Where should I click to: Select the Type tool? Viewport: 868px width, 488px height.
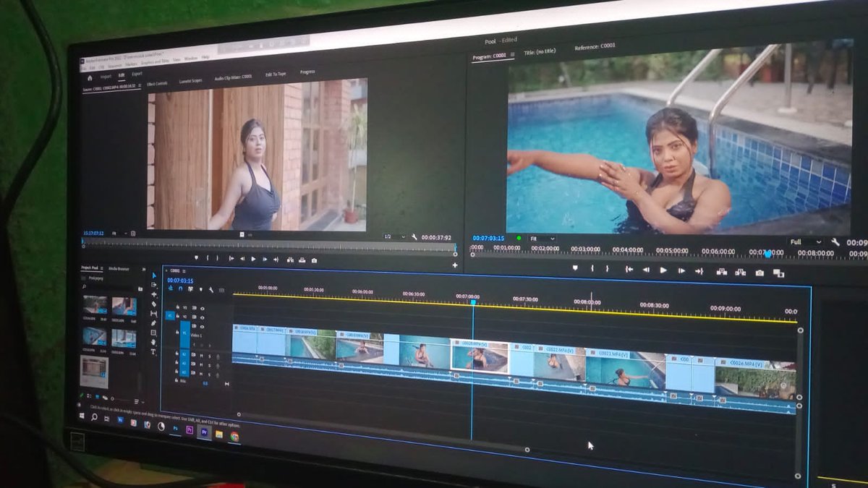(x=153, y=351)
